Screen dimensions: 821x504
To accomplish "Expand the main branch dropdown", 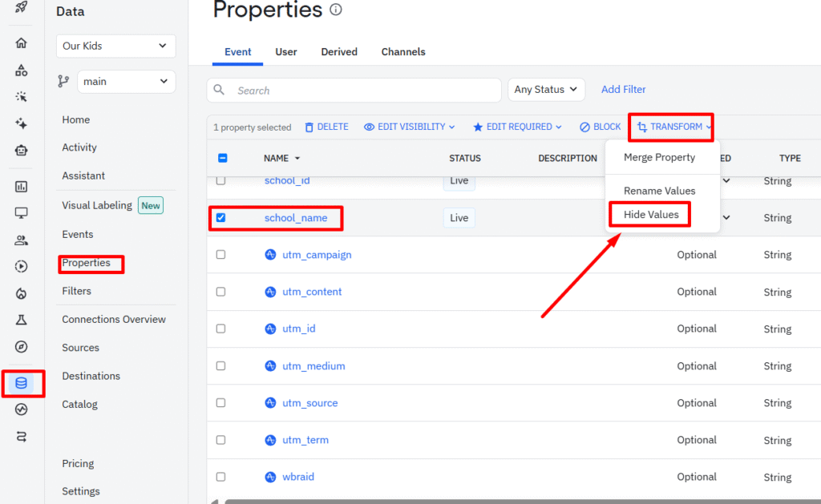I will (126, 81).
